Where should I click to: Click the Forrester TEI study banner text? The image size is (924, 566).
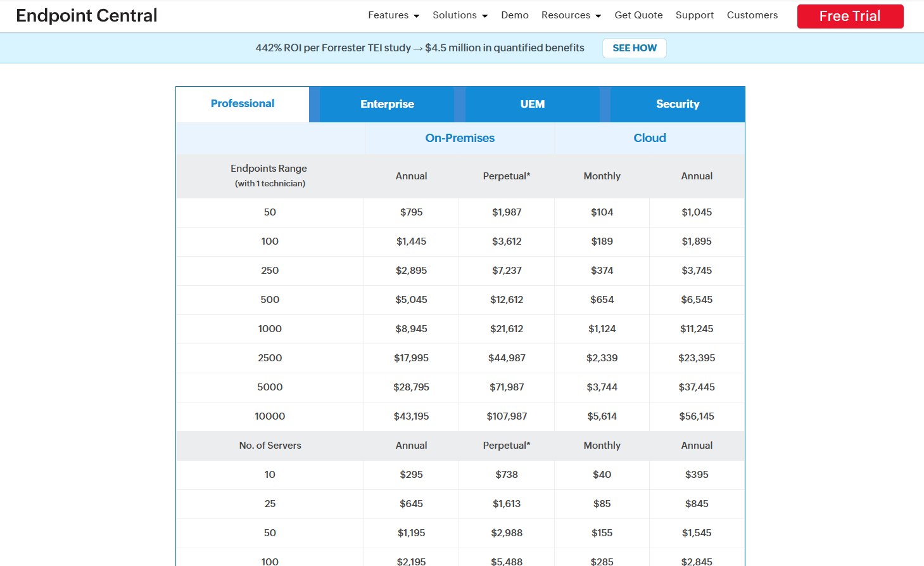pyautogui.click(x=419, y=48)
